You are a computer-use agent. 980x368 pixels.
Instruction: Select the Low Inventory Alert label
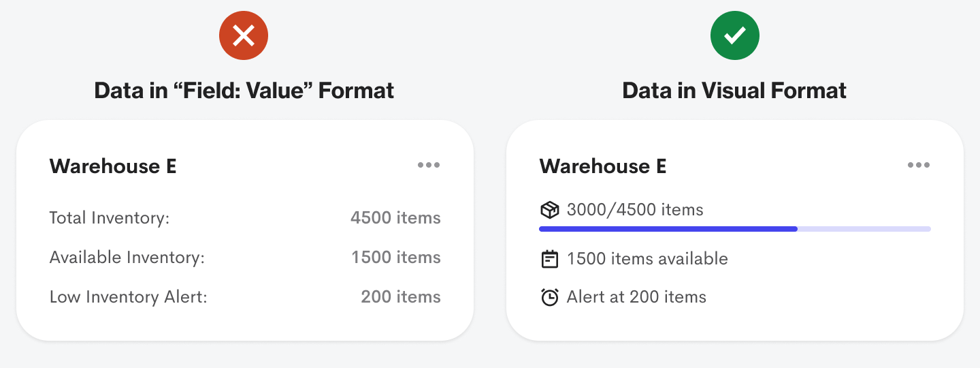click(128, 297)
